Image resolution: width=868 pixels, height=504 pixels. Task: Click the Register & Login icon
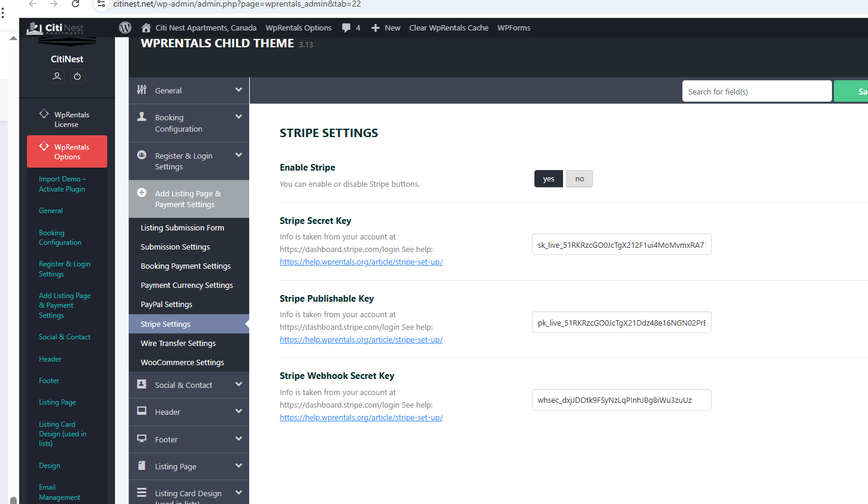pyautogui.click(x=142, y=154)
